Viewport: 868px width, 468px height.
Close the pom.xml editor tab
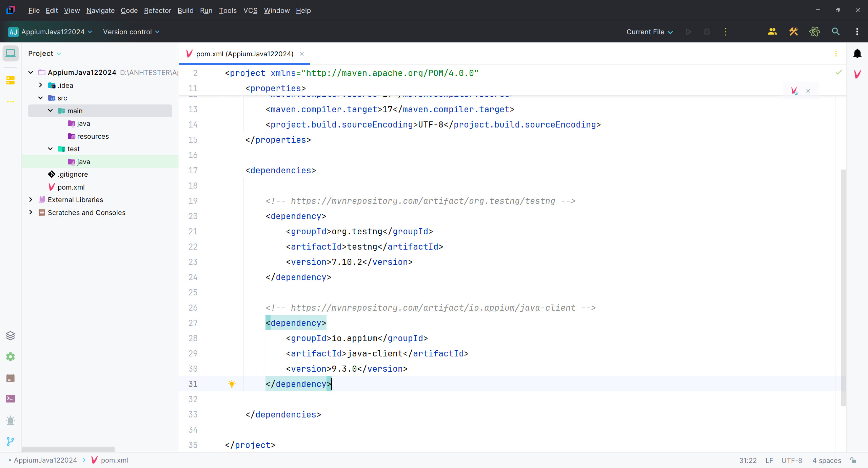coord(302,54)
